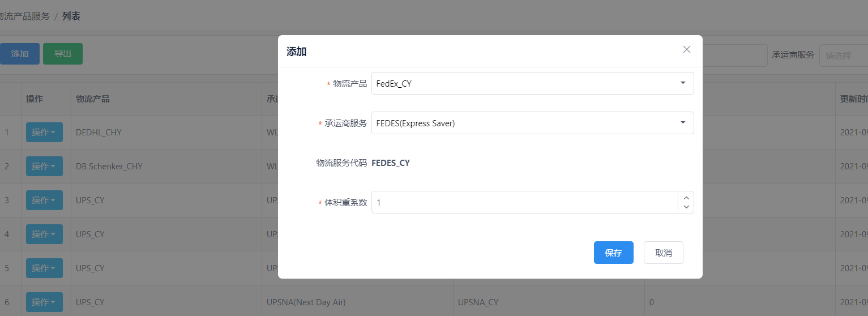The width and height of the screenshot is (868, 316).
Task: Increase 体积重系数 with up arrow
Action: pyautogui.click(x=686, y=197)
